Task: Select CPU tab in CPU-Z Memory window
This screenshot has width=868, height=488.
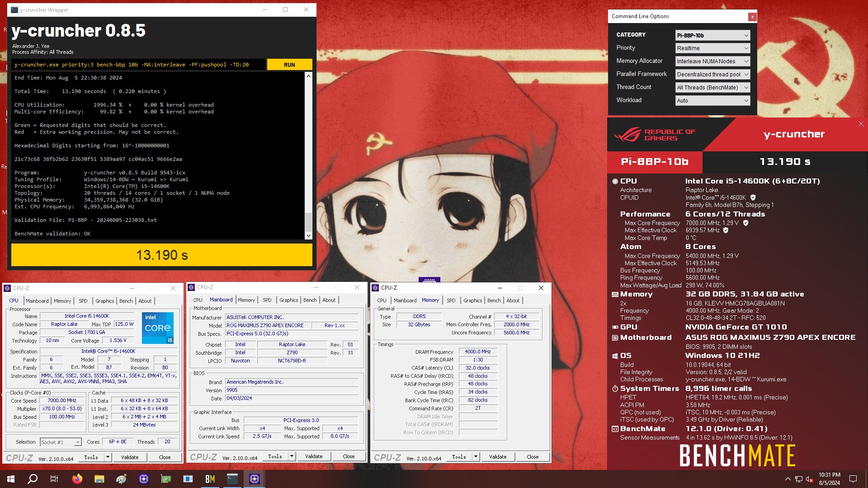Action: click(x=382, y=300)
